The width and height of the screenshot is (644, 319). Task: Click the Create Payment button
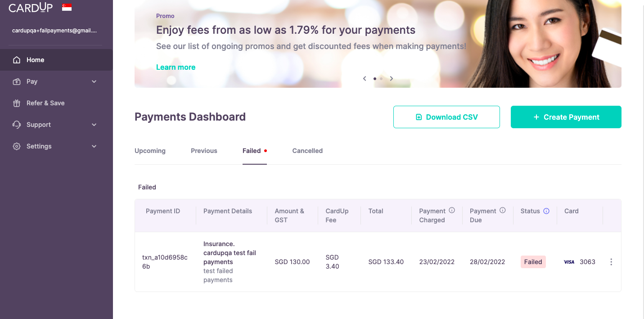[566, 117]
